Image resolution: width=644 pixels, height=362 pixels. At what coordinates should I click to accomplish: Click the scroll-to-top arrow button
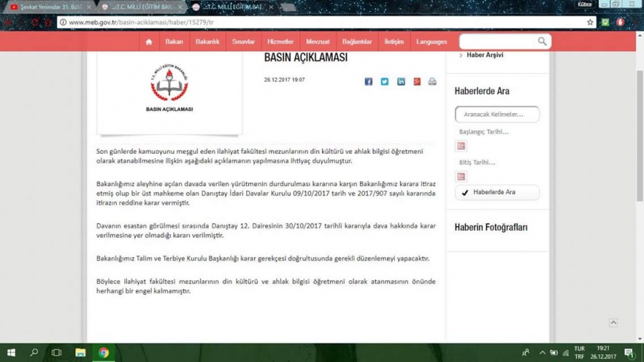point(613,323)
